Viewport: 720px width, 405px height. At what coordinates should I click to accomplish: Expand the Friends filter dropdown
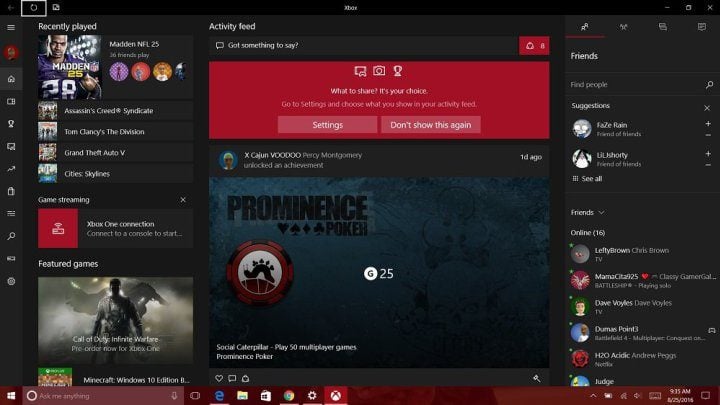tap(587, 213)
